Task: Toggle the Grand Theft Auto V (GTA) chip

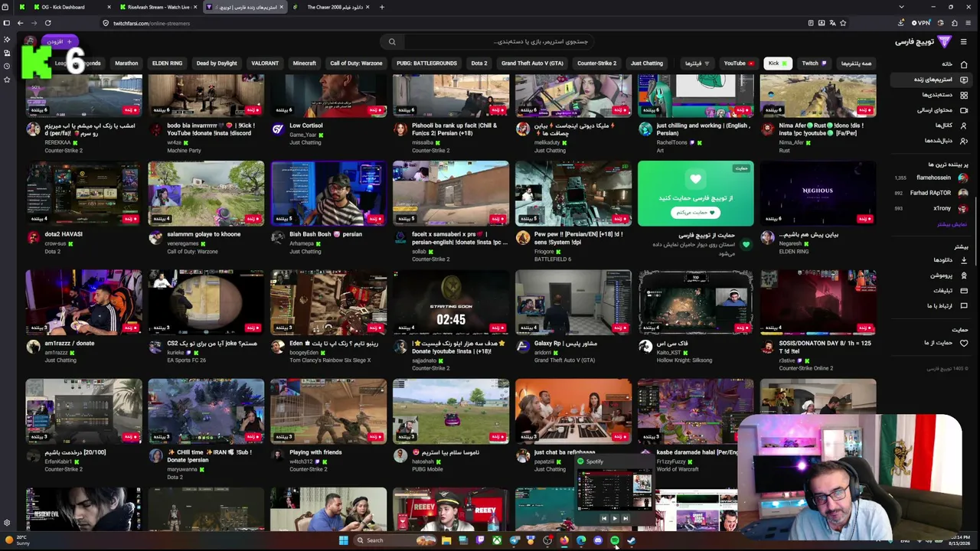Action: 532,64
